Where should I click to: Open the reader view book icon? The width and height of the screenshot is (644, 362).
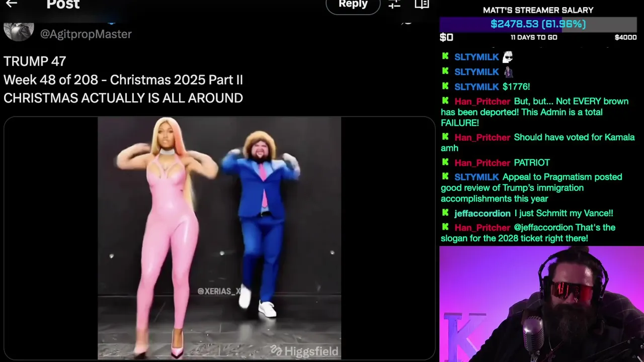pyautogui.click(x=422, y=5)
